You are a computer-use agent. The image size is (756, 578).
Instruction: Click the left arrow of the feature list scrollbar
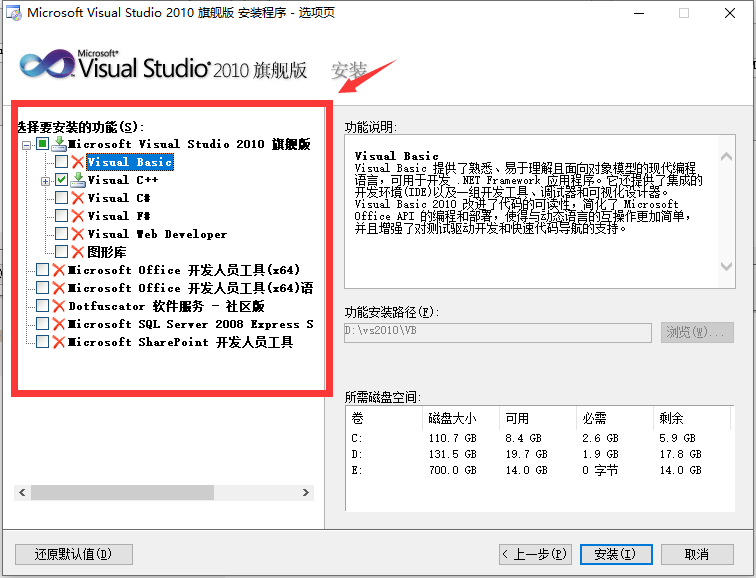pos(22,492)
